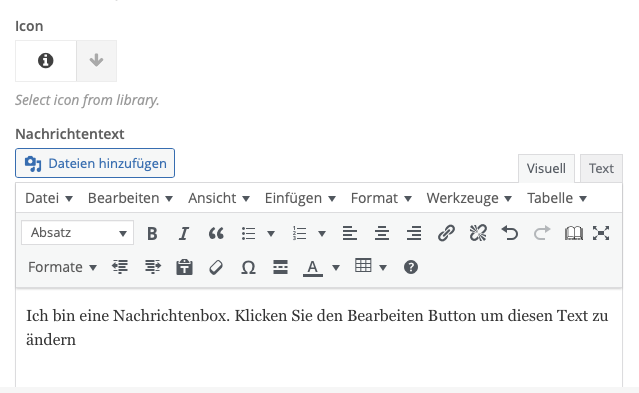Open the Einfügen menu
The height and width of the screenshot is (393, 639).
click(x=300, y=198)
